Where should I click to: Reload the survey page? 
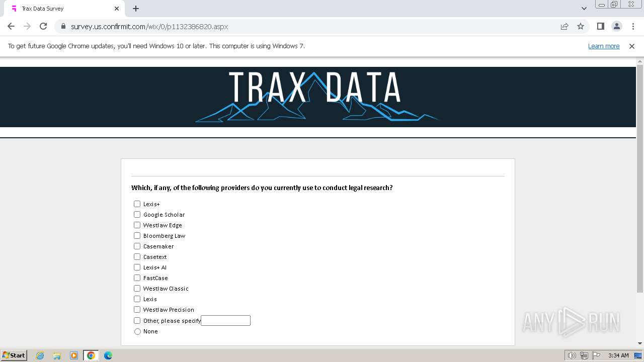pos(43,26)
